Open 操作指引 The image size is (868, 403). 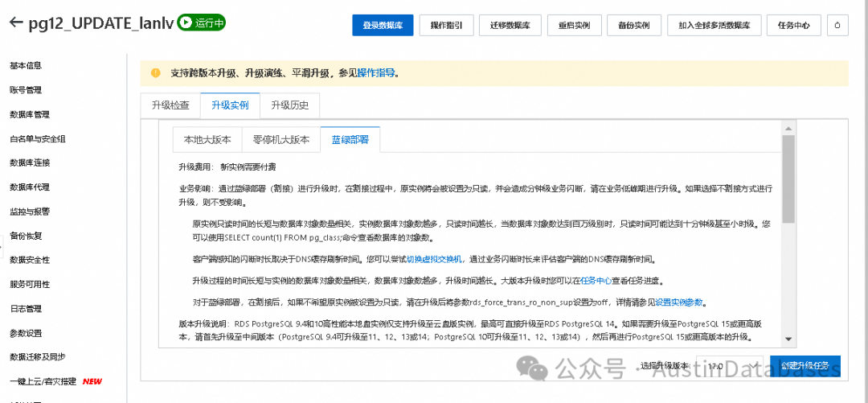tap(446, 26)
